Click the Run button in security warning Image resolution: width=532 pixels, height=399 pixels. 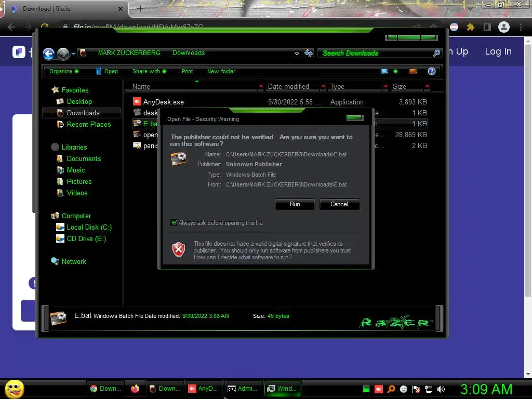(295, 204)
